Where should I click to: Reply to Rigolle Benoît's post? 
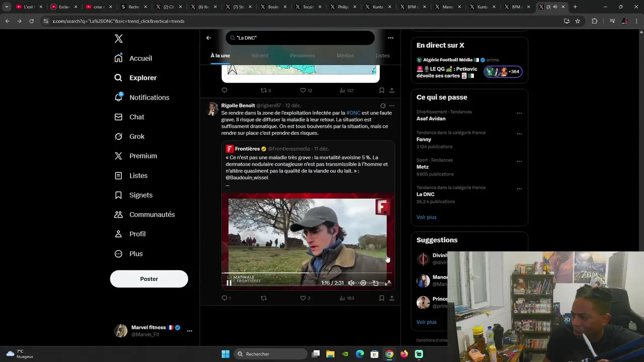pos(226,298)
